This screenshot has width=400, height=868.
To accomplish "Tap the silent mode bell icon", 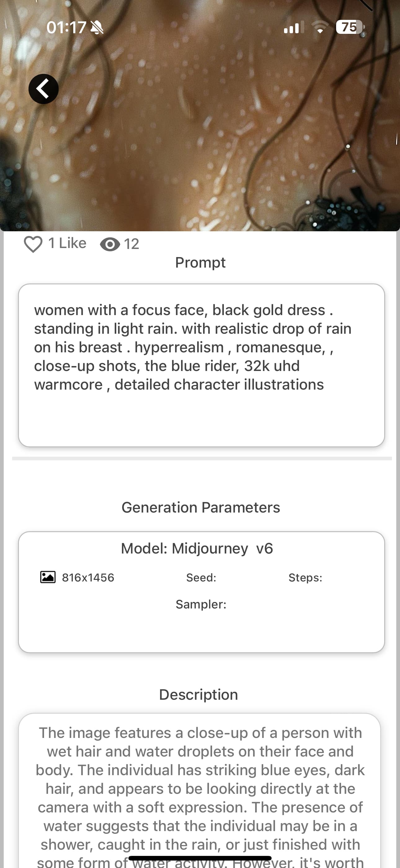I will point(97,27).
